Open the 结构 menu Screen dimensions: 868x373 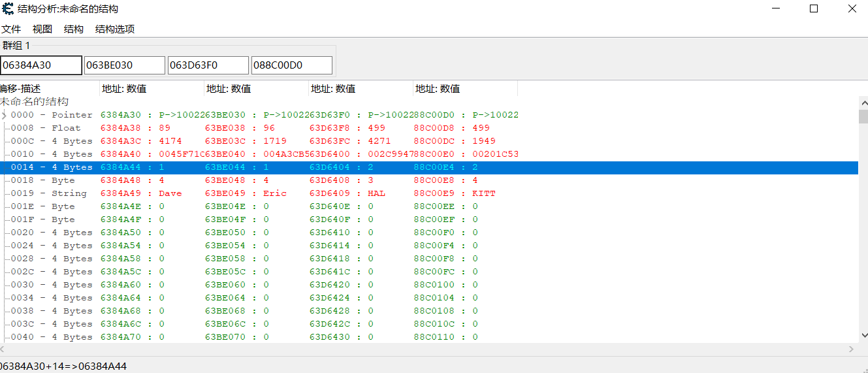click(74, 29)
